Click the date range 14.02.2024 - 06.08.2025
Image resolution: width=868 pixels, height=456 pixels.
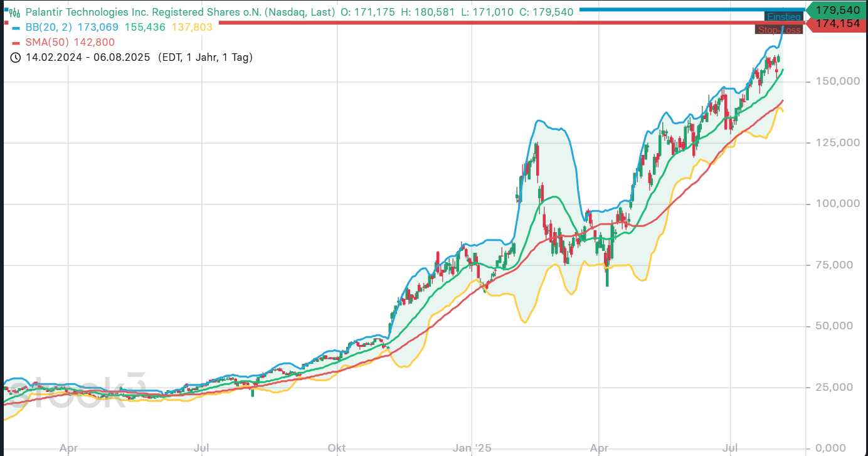(x=88, y=57)
